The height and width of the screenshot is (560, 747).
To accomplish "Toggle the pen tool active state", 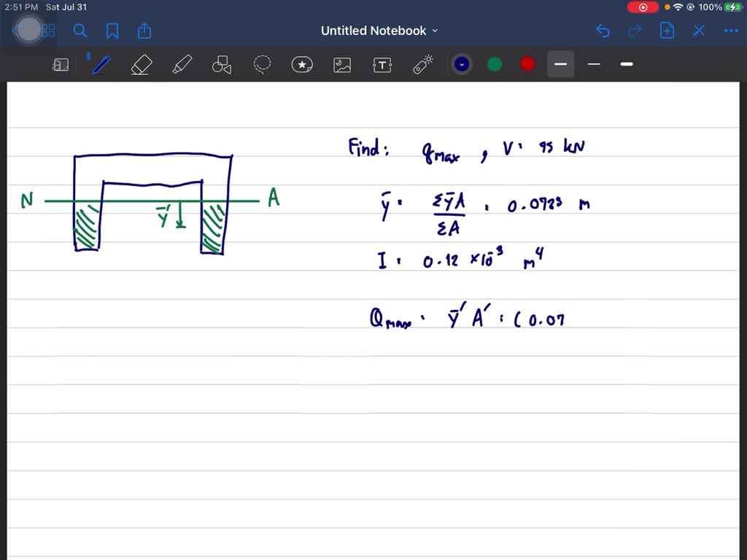I will tap(101, 64).
